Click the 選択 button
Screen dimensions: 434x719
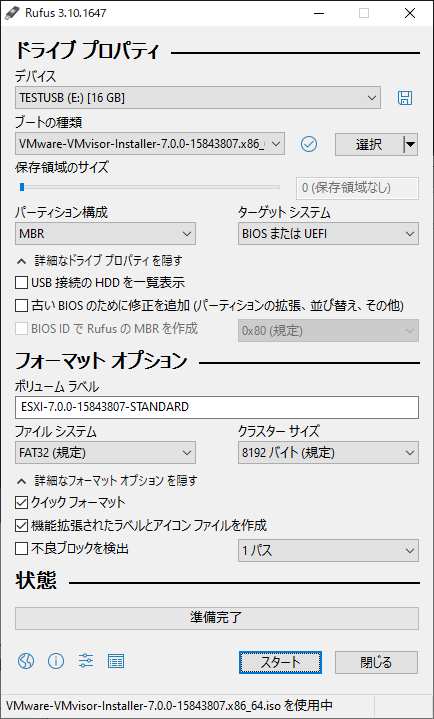tap(370, 145)
